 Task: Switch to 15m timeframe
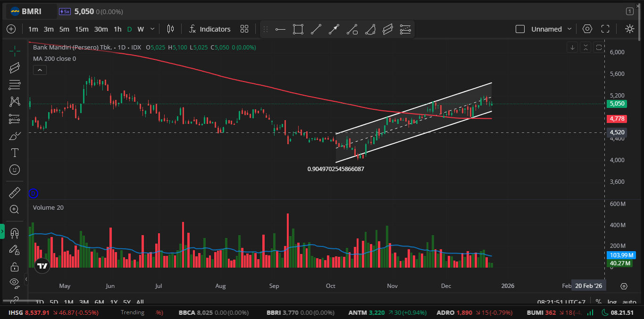pos(82,29)
